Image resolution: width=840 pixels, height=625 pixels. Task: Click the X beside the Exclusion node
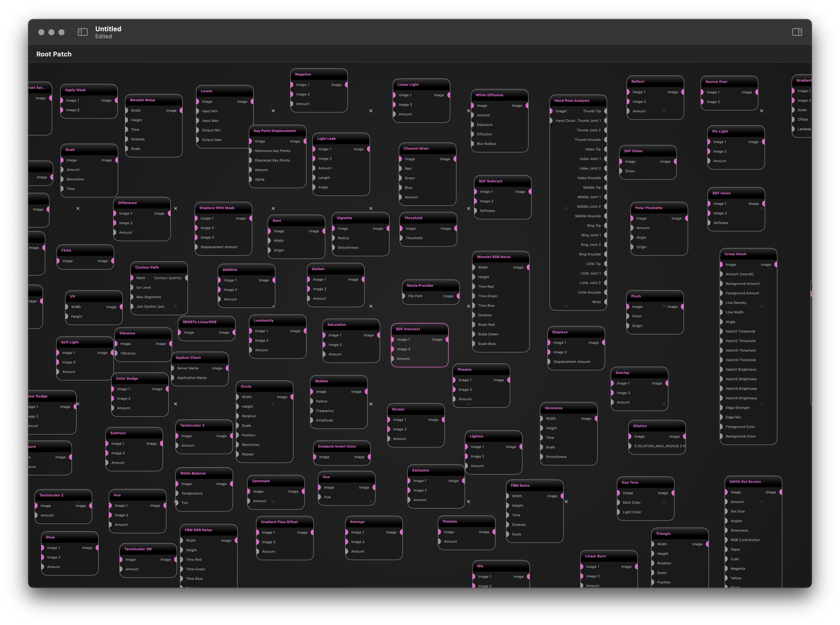[x=469, y=502]
